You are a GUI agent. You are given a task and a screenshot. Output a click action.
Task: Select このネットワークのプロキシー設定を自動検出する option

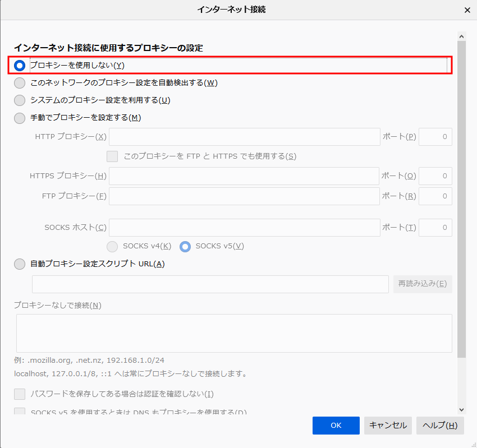point(20,83)
